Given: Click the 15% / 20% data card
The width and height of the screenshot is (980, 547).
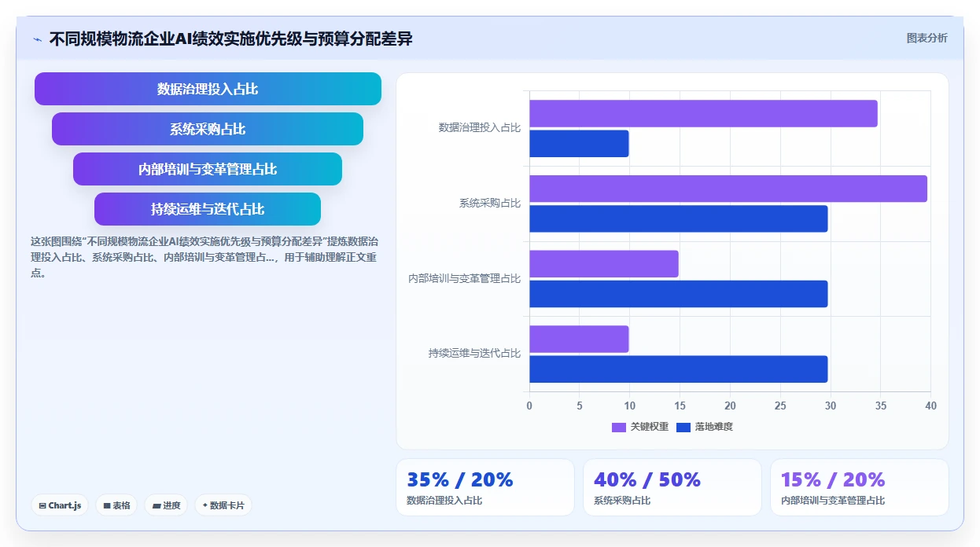Looking at the screenshot, I should (x=860, y=487).
